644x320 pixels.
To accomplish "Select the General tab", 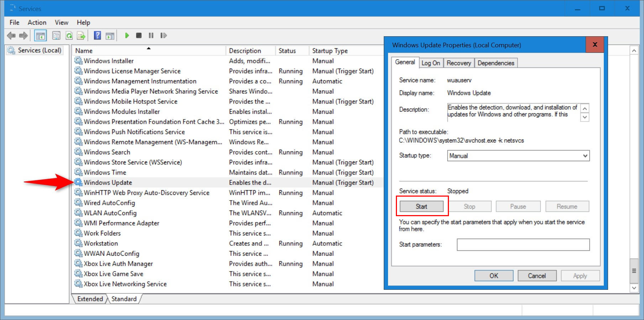I will coord(405,62).
